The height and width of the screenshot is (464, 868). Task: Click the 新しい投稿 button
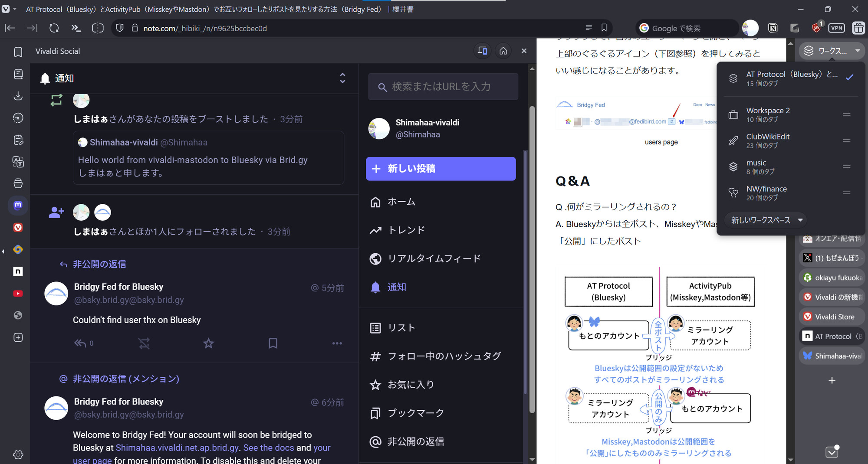click(x=441, y=169)
